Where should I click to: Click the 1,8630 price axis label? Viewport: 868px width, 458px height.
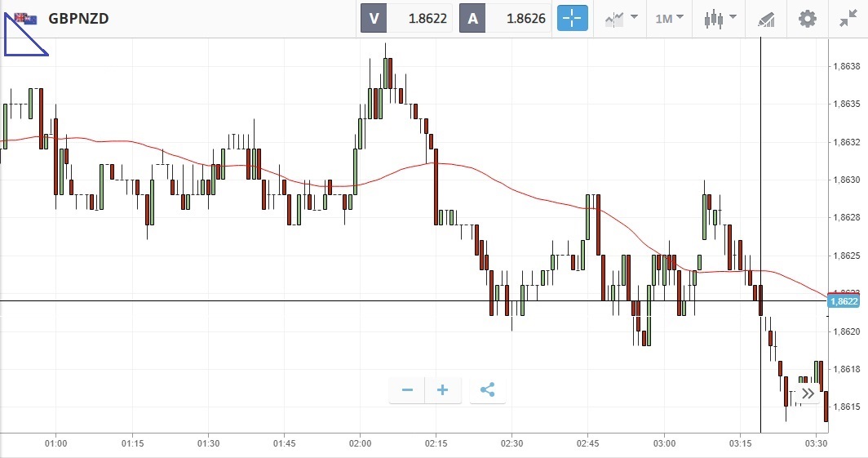(845, 180)
